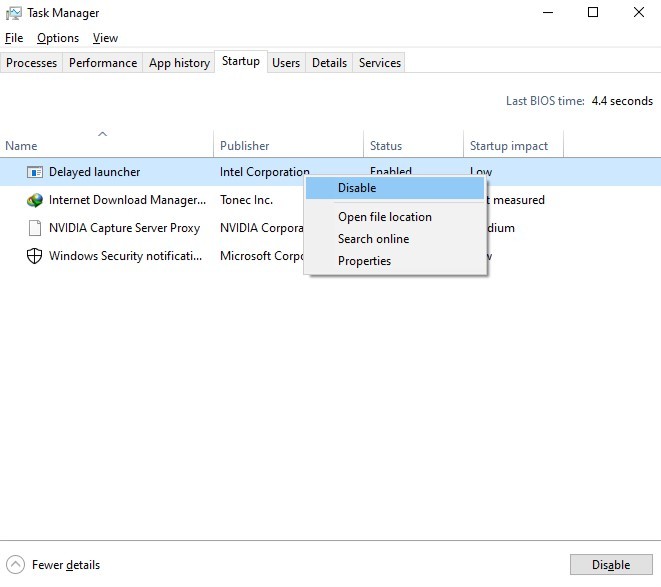Click the Internet Download Manager globe icon
661x587 pixels.
pos(35,200)
